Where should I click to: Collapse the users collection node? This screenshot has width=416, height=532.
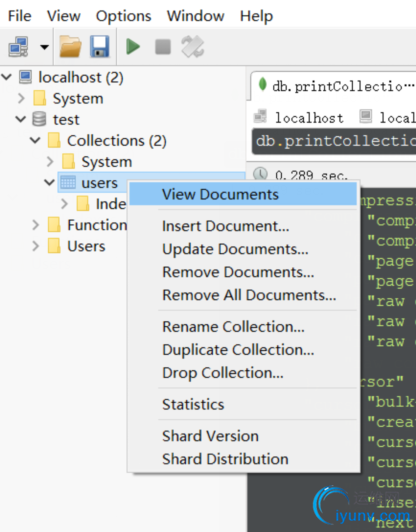pyautogui.click(x=50, y=182)
